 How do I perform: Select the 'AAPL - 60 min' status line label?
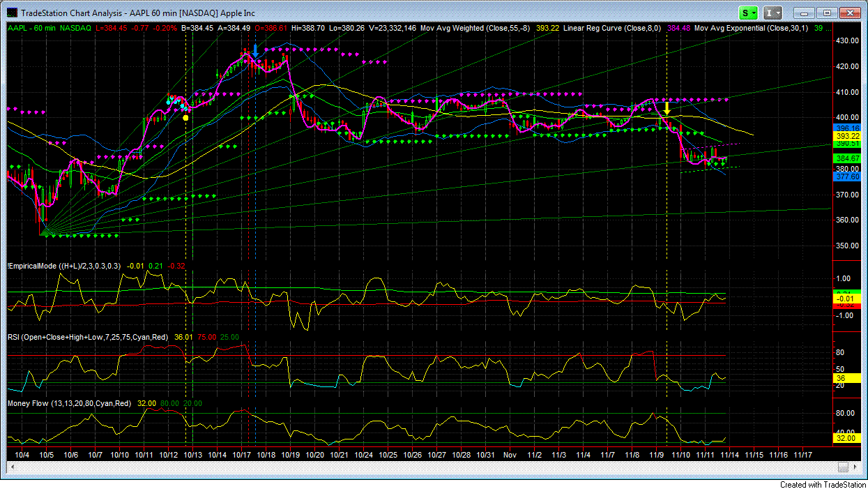click(31, 29)
